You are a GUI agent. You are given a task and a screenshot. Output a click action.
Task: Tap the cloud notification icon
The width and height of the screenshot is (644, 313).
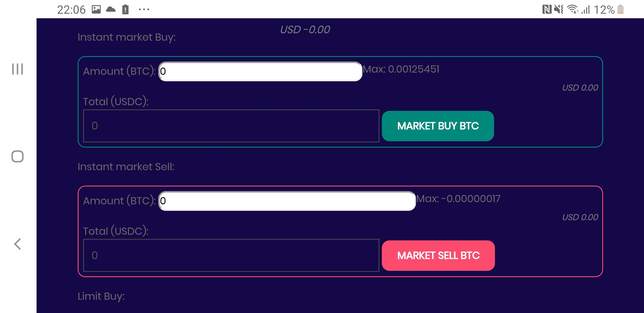pos(111,10)
